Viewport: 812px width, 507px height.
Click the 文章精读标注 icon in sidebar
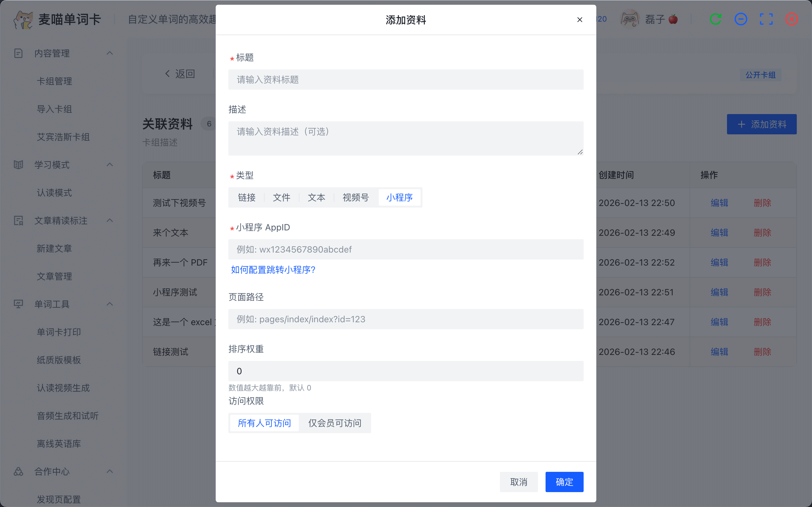click(18, 221)
